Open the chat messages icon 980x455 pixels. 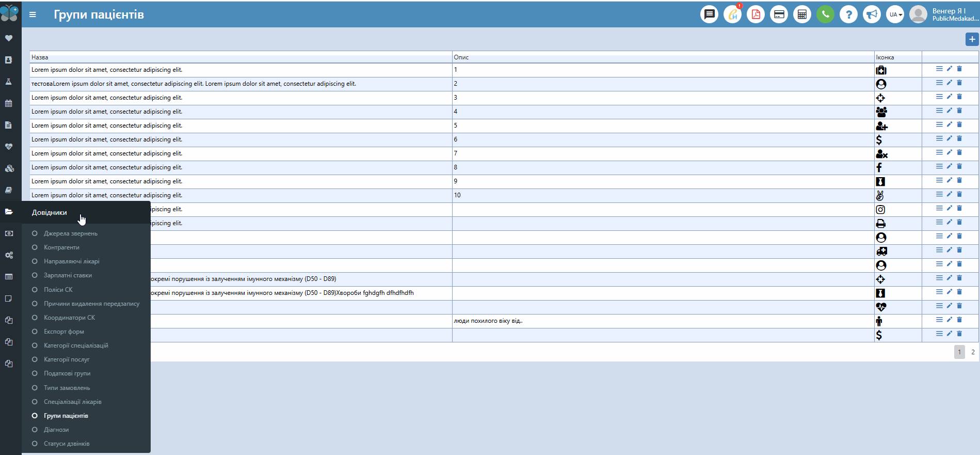coord(709,14)
